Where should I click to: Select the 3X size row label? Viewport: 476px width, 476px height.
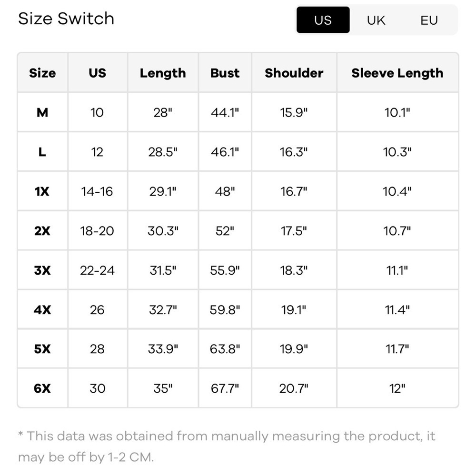pos(42,270)
